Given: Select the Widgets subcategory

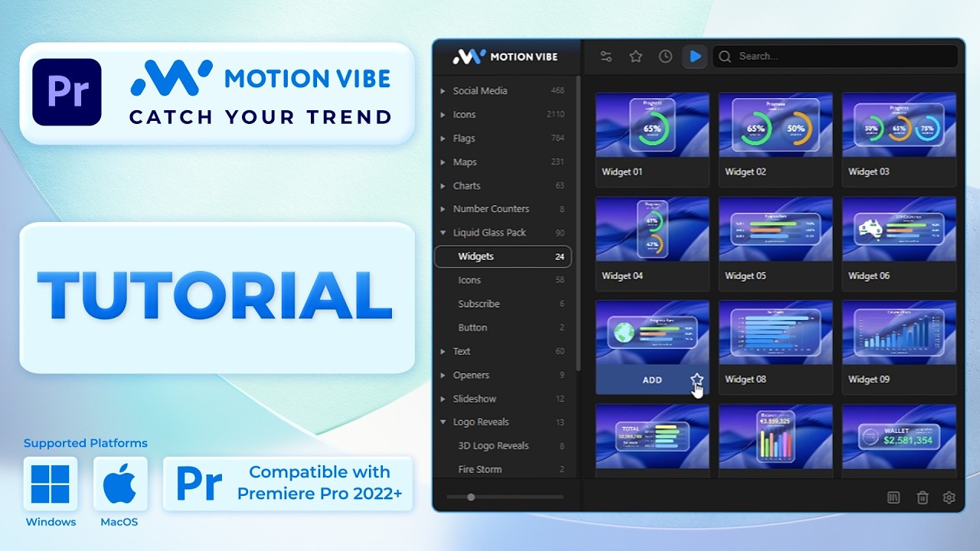Looking at the screenshot, I should pyautogui.click(x=503, y=256).
